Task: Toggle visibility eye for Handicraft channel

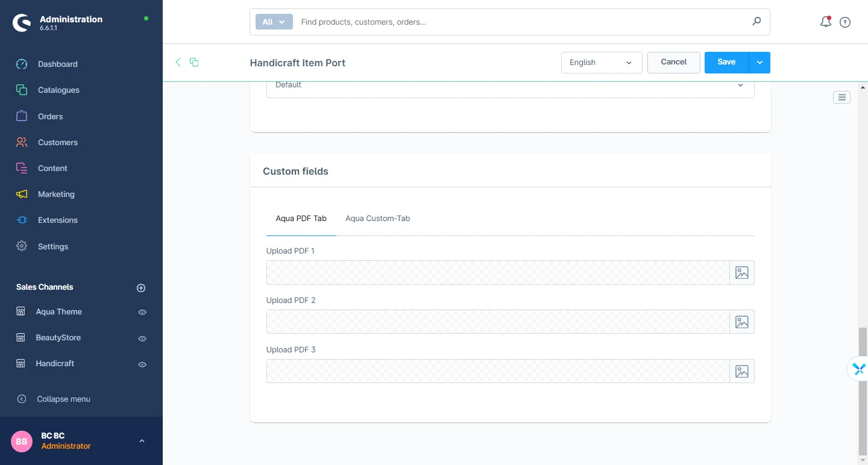Action: pos(142,364)
